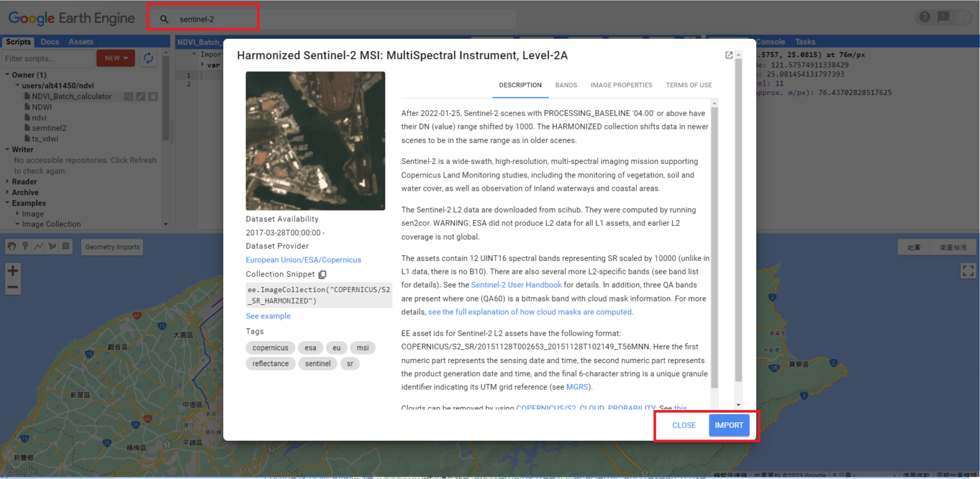Viewport: 980px width, 479px height.
Task: Open the Sentinel-2 User Handbook link
Action: pyautogui.click(x=516, y=284)
